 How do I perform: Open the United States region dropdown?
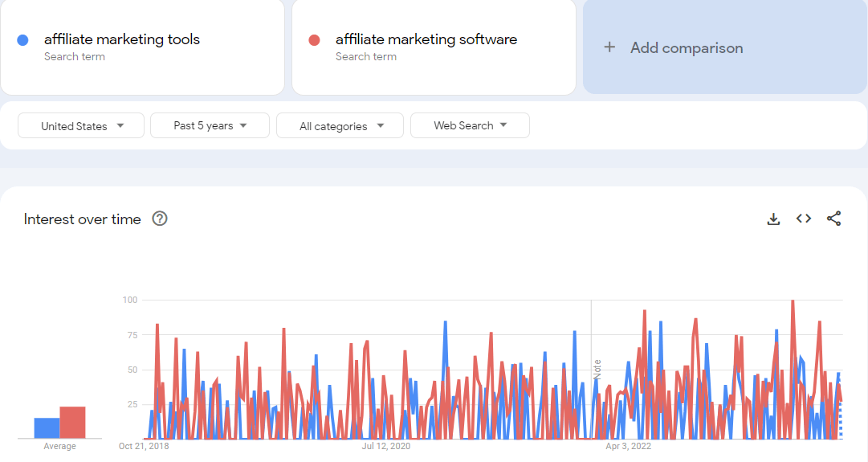click(x=82, y=125)
